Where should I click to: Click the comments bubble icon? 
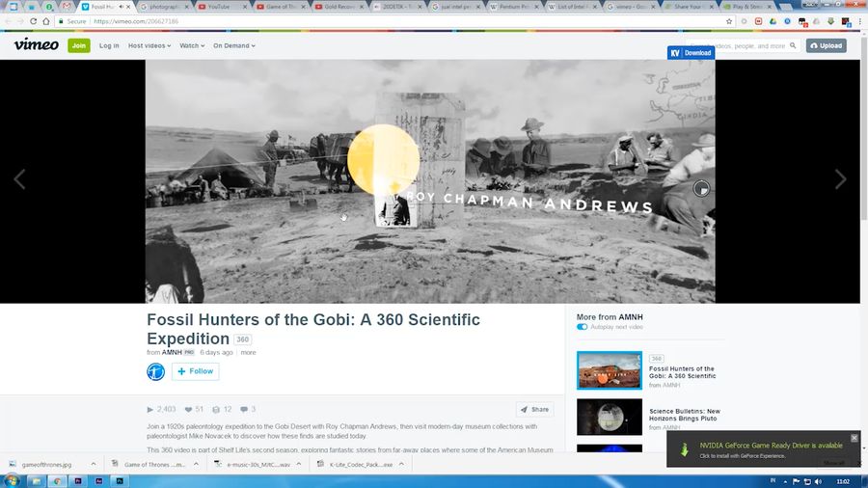(244, 410)
